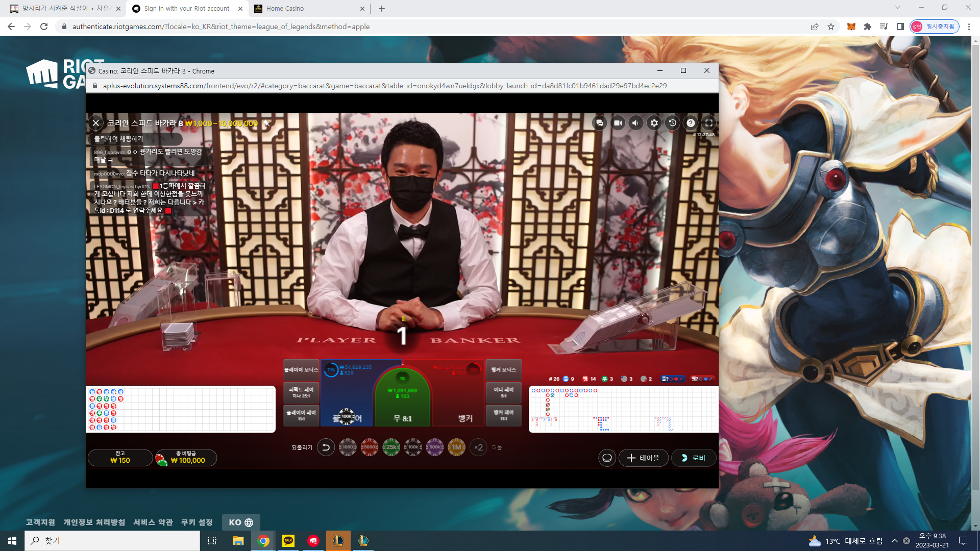
Task: Open Windows notification center
Action: point(963,541)
